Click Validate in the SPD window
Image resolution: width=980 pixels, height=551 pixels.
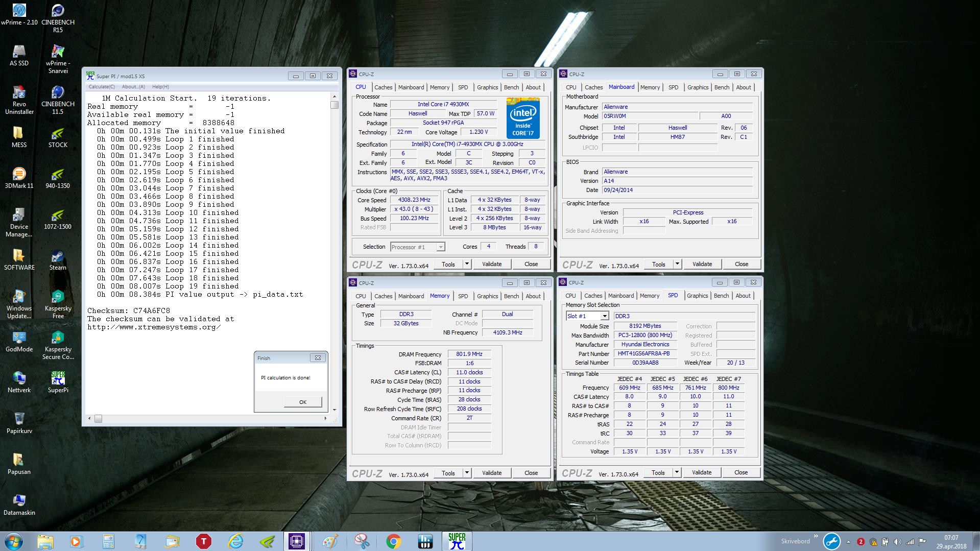coord(702,472)
